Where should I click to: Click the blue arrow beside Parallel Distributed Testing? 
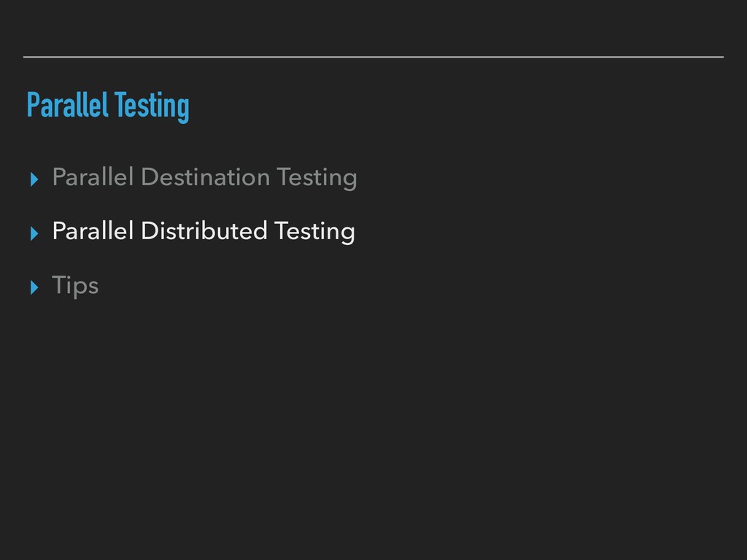point(34,233)
